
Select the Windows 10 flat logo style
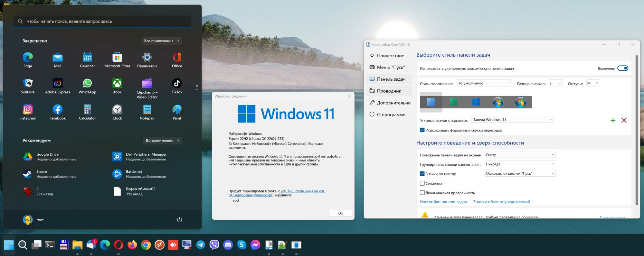[476, 102]
